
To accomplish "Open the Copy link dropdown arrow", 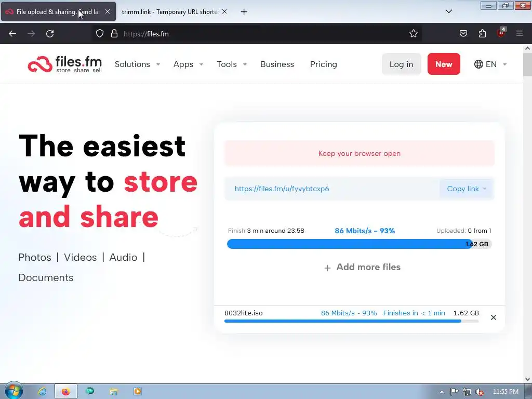I will [485, 189].
